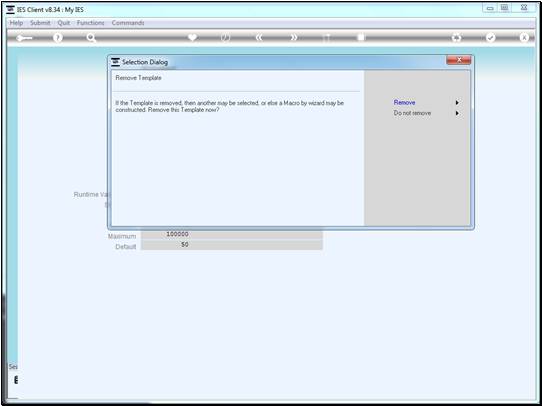542x406 pixels.
Task: Choose Remove in the Selection Dialog
Action: click(404, 103)
